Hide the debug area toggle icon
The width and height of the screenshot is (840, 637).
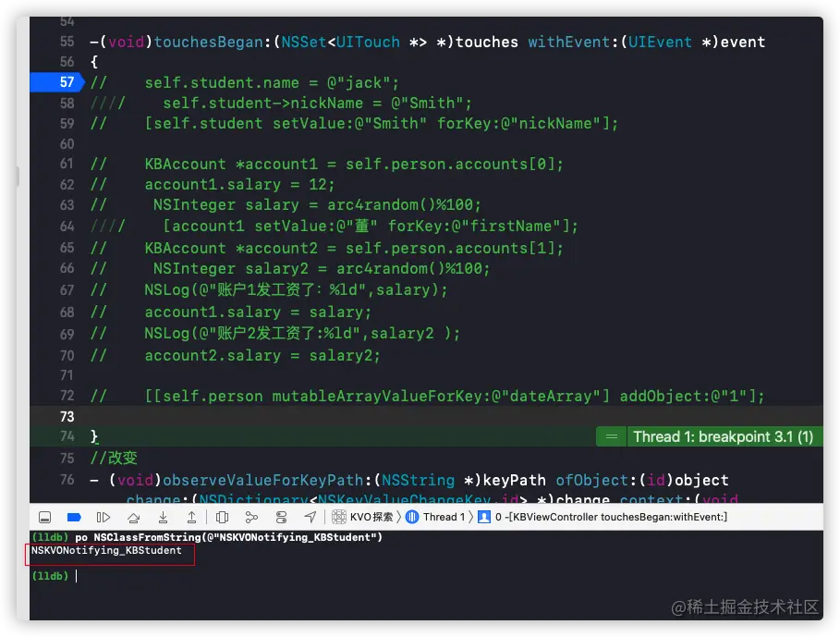coord(45,517)
